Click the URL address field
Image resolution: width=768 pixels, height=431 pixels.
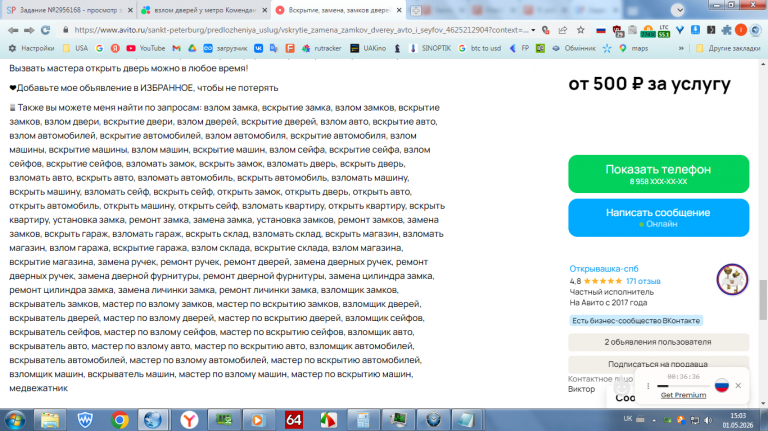point(301,30)
